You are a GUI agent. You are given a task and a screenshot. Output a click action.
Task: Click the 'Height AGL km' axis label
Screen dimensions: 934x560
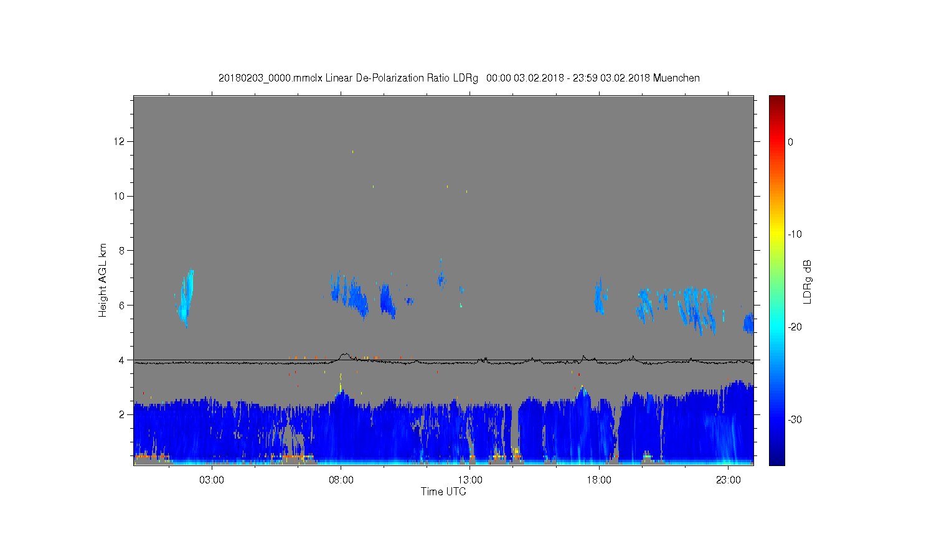(103, 280)
